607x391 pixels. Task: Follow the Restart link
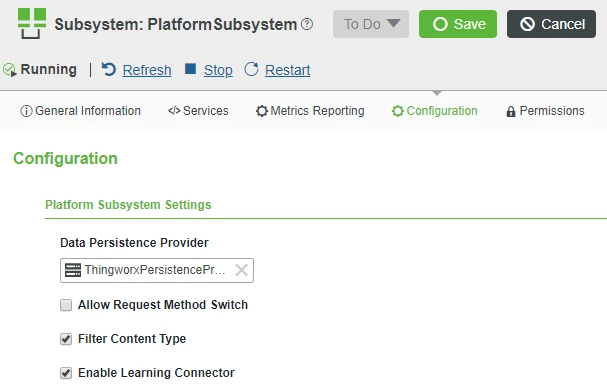[288, 70]
